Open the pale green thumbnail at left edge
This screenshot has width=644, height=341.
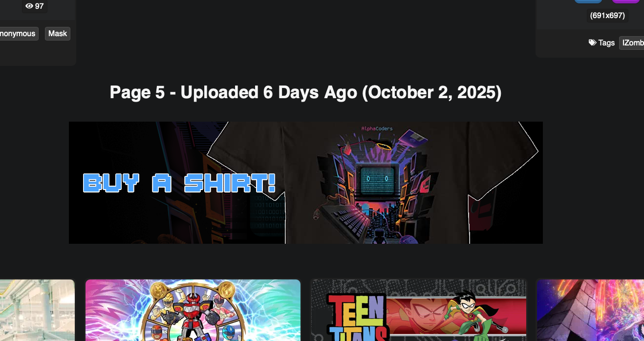tap(37, 310)
